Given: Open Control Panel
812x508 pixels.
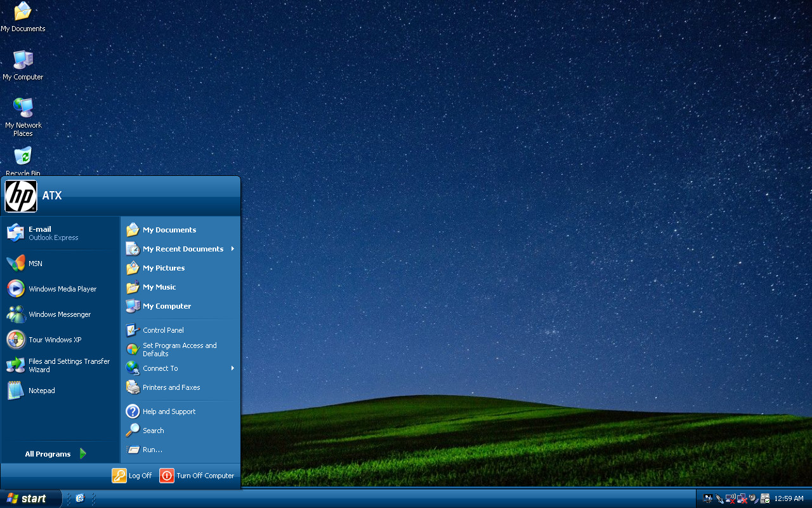Looking at the screenshot, I should click(x=180, y=330).
